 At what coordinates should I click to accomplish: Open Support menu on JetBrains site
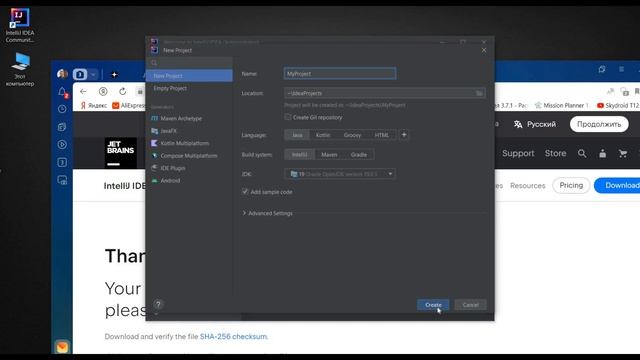click(x=518, y=153)
